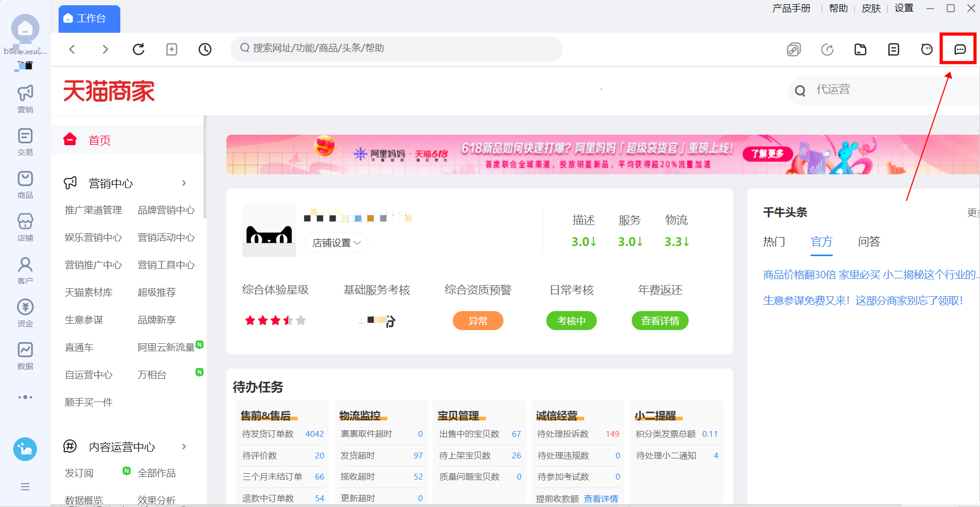Image resolution: width=980 pixels, height=507 pixels.
Task: Click the green 查看详情 button
Action: click(660, 321)
